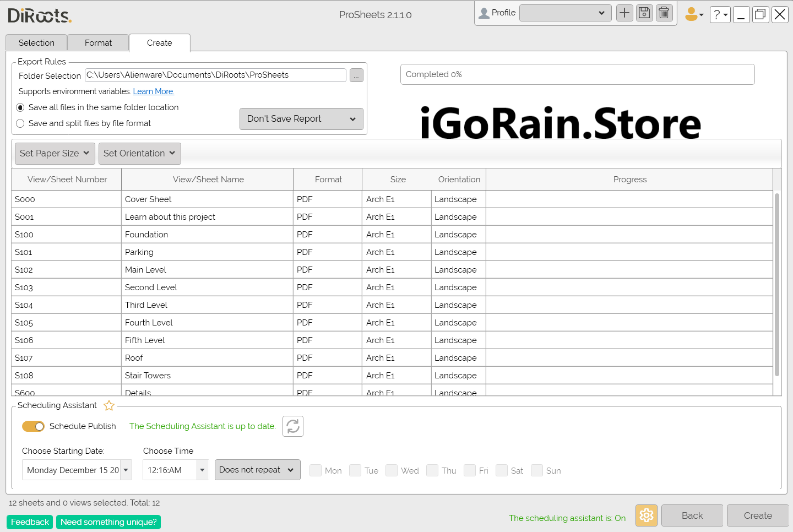Click the refresh Scheduling Assistant icon
The image size is (793, 532).
[x=293, y=426]
